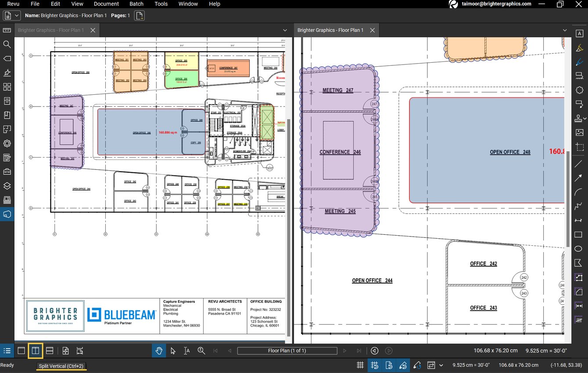This screenshot has height=373, width=588.
Task: Click the Floor Plan page navigation field
Action: pyautogui.click(x=287, y=351)
